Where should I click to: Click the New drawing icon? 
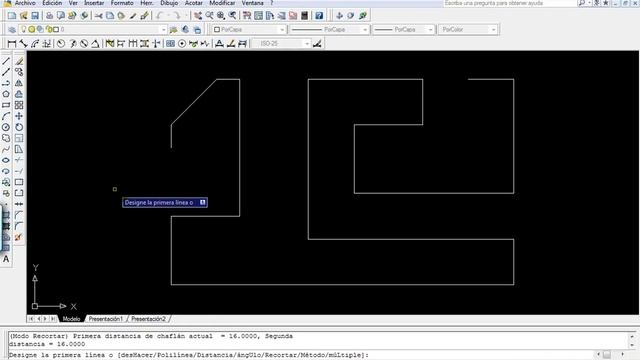[12, 16]
